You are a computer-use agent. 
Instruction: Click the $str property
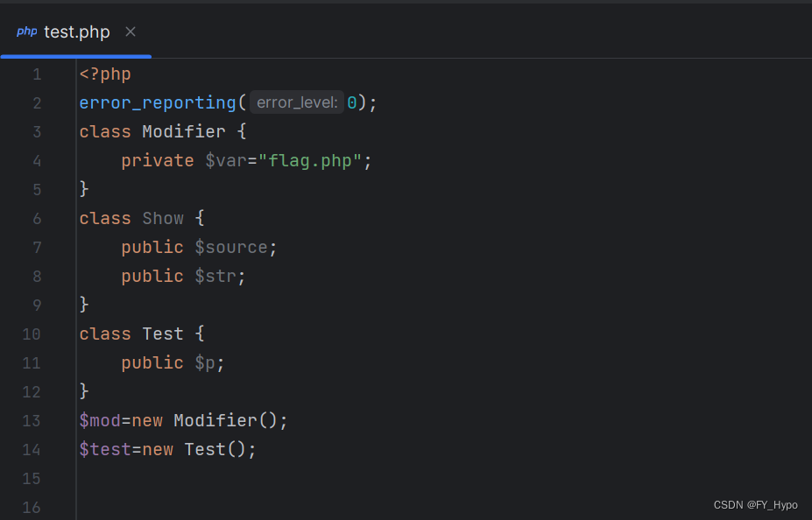click(x=215, y=277)
